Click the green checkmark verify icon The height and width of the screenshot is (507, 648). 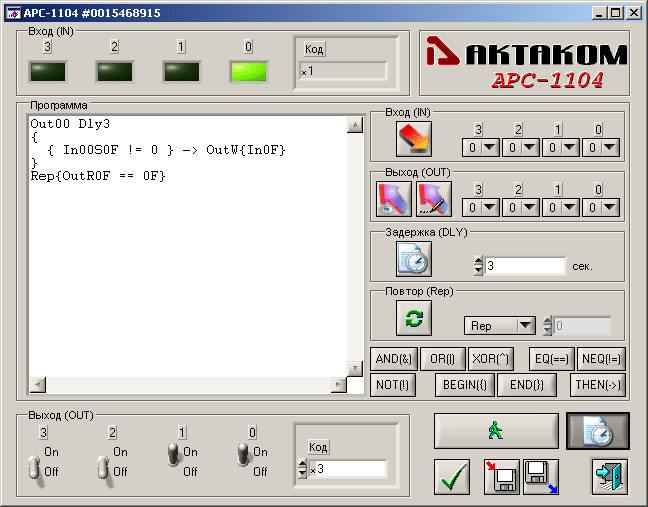point(454,477)
